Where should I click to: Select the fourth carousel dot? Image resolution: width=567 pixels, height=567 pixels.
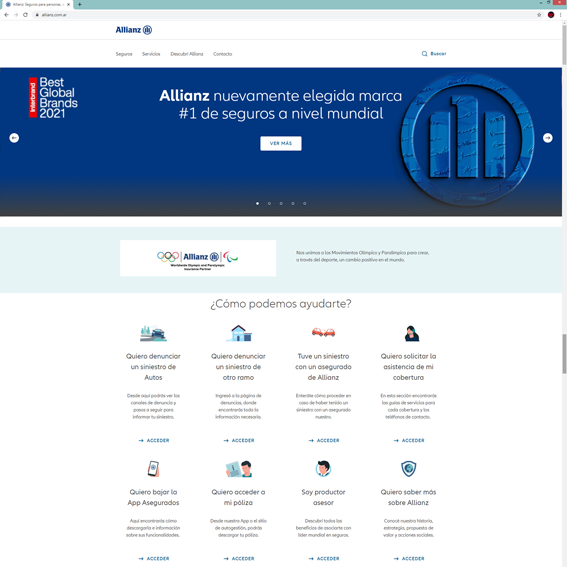(x=293, y=203)
